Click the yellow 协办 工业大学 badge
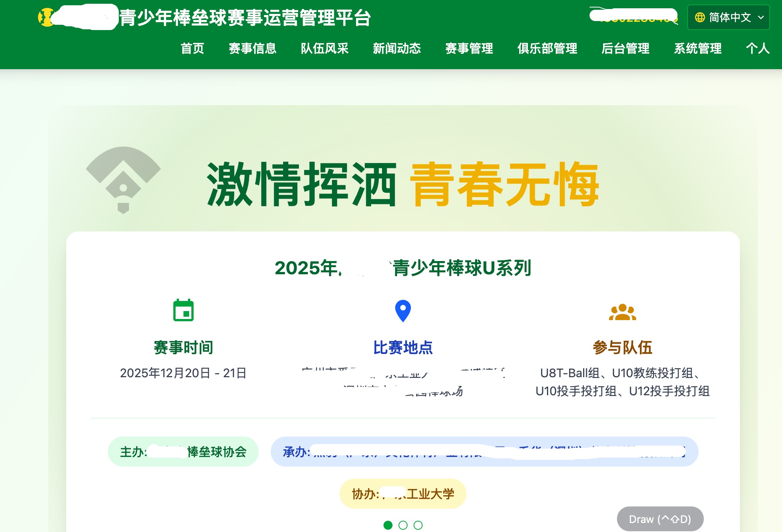This screenshot has width=782, height=532. 403,494
